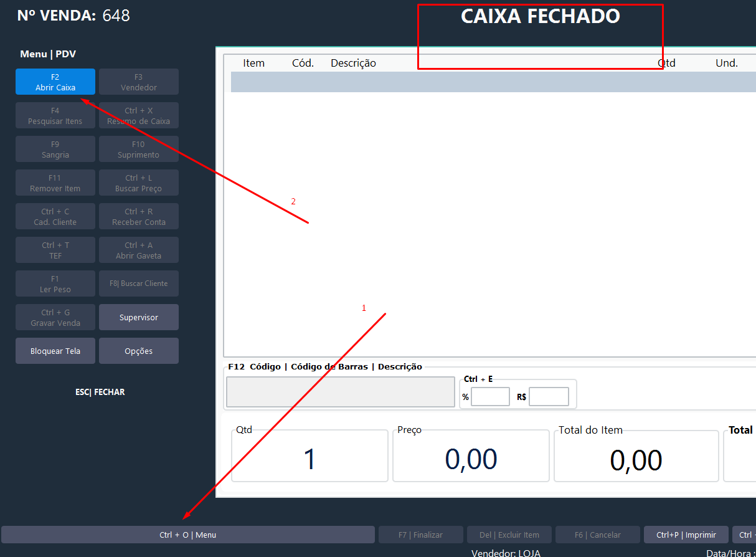This screenshot has width=756, height=557.
Task: Click the Nº VENDA number 648
Action: (116, 16)
